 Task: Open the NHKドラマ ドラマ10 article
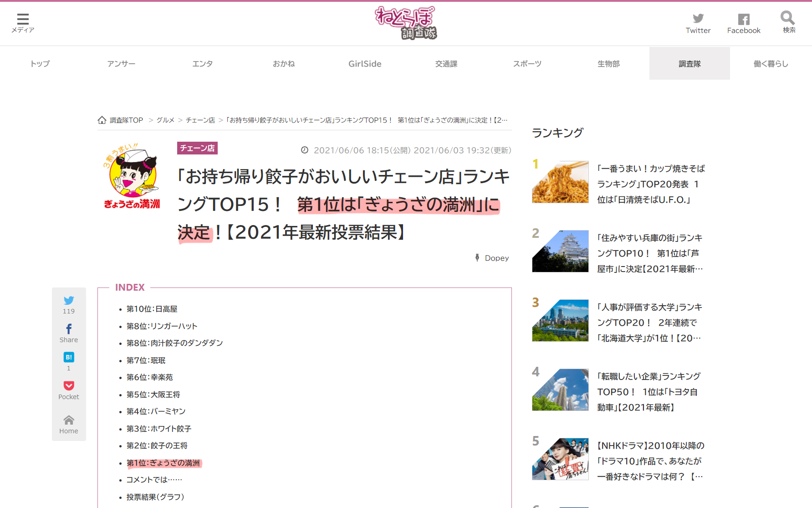tap(651, 461)
